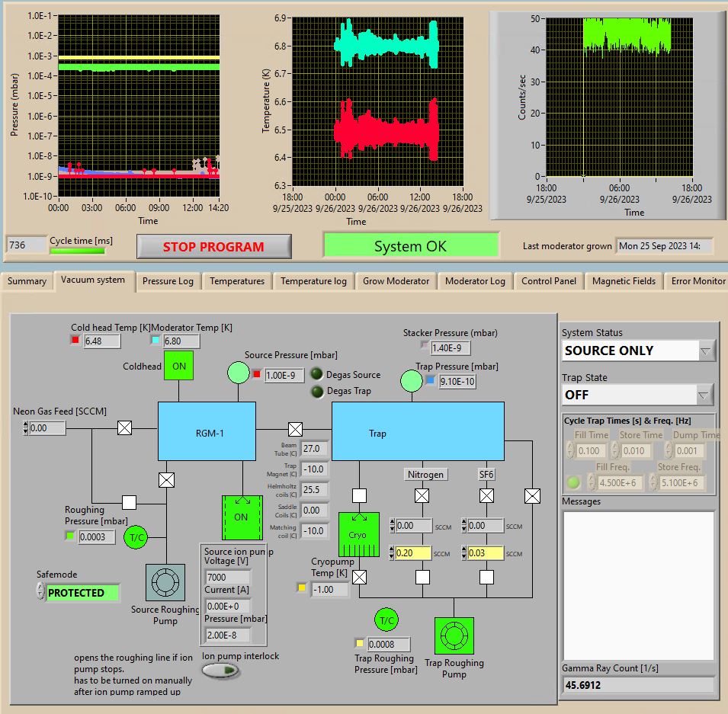This screenshot has height=714, width=728.
Task: Click the Neon Gas Feed SCCM field
Action: 48,428
